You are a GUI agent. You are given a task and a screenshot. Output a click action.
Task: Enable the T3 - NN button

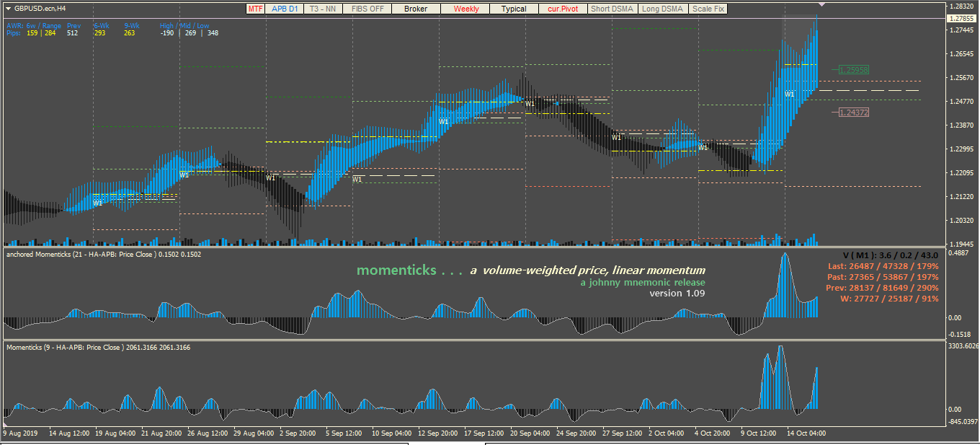click(322, 9)
